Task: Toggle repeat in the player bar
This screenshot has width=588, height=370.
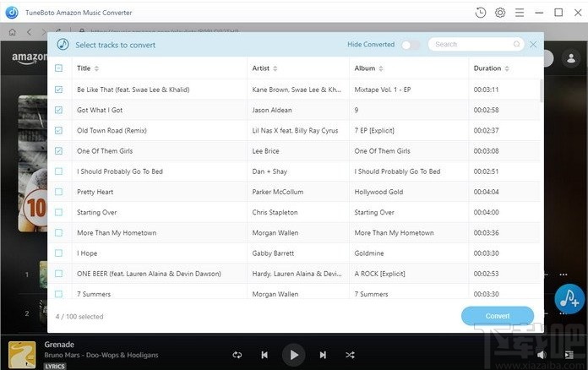Action: click(237, 355)
